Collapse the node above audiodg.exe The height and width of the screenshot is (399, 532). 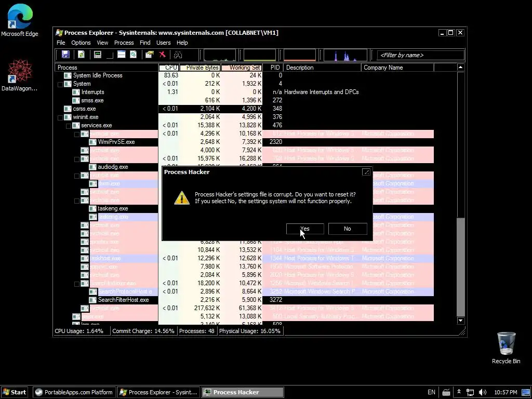pos(77,159)
